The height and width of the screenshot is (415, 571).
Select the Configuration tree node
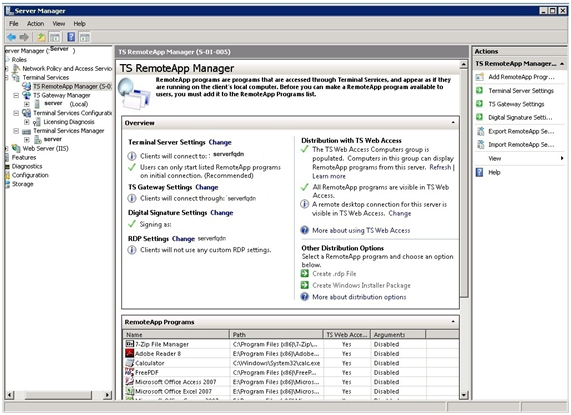(x=30, y=175)
